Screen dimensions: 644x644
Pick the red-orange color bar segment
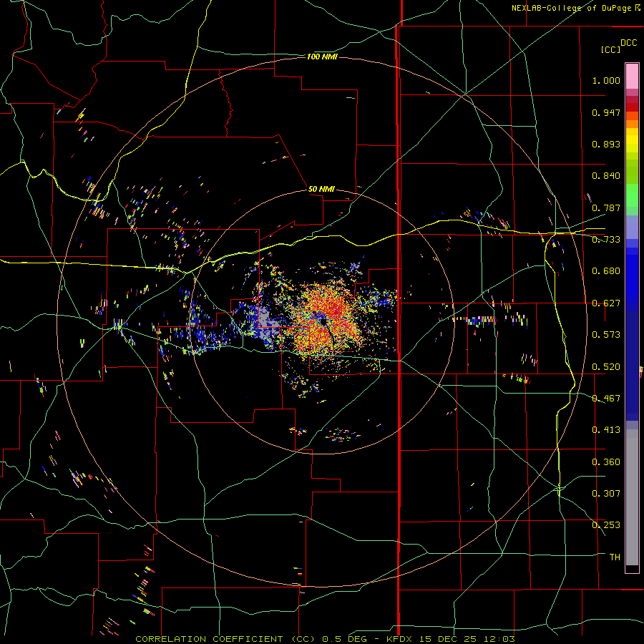click(x=632, y=116)
